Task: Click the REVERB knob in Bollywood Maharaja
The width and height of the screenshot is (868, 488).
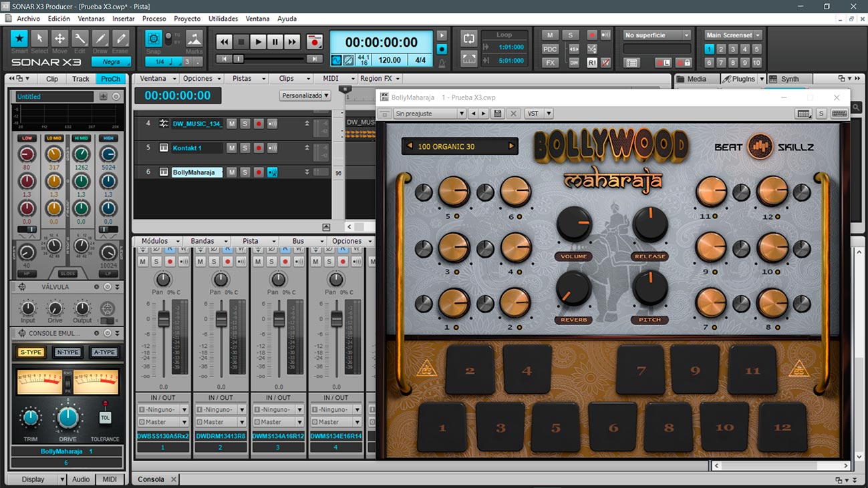Action: tap(574, 289)
